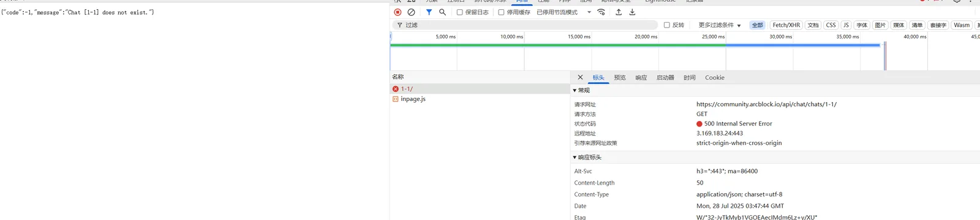Filter requests by 字体 fonts
Viewport: 980px width, 220px height.
(x=862, y=25)
